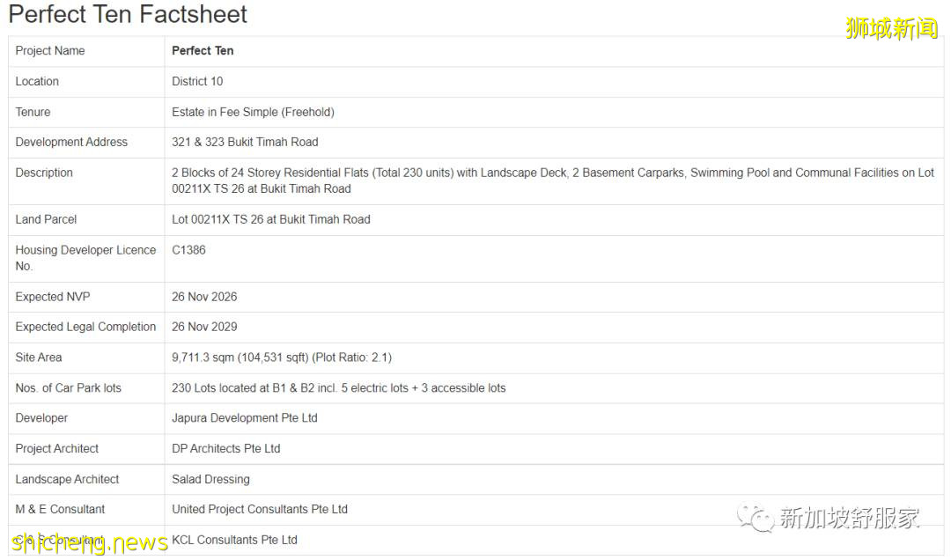Click the 新加坡舒服家 account name

pos(849,518)
